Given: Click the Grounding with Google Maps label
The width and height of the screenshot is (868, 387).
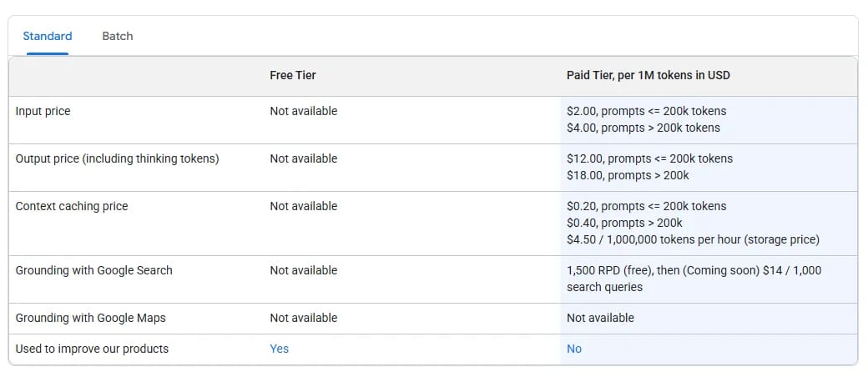Looking at the screenshot, I should tap(90, 318).
